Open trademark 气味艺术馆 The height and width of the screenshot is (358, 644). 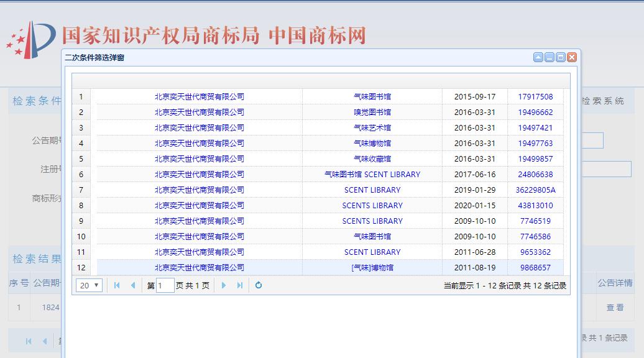pyautogui.click(x=372, y=128)
